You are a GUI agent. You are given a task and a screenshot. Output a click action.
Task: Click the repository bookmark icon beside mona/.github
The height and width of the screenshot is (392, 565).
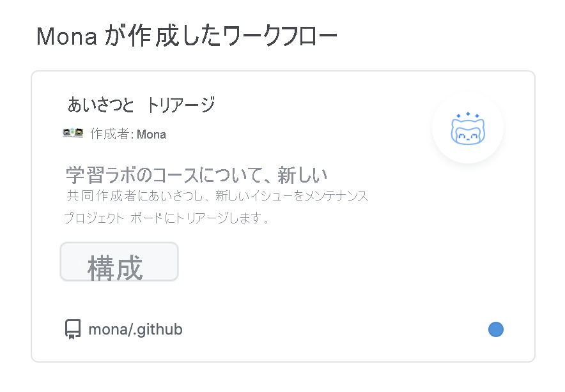[72, 329]
